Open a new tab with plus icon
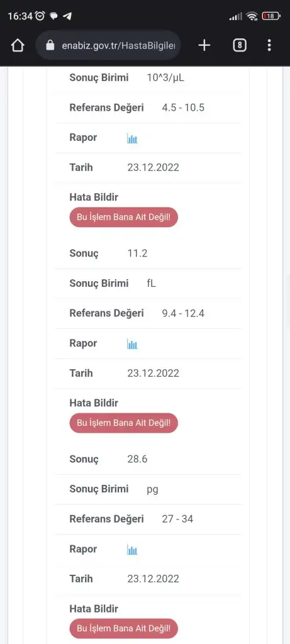 pyautogui.click(x=204, y=45)
